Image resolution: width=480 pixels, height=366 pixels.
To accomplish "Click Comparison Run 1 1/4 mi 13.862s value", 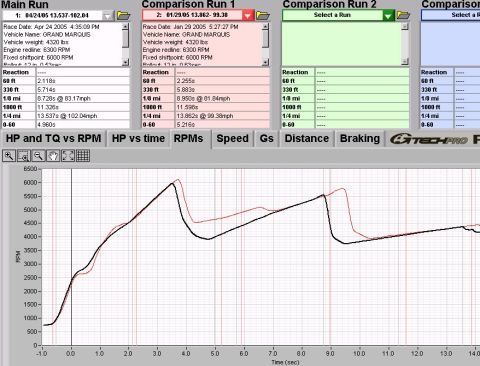I will tap(222, 116).
